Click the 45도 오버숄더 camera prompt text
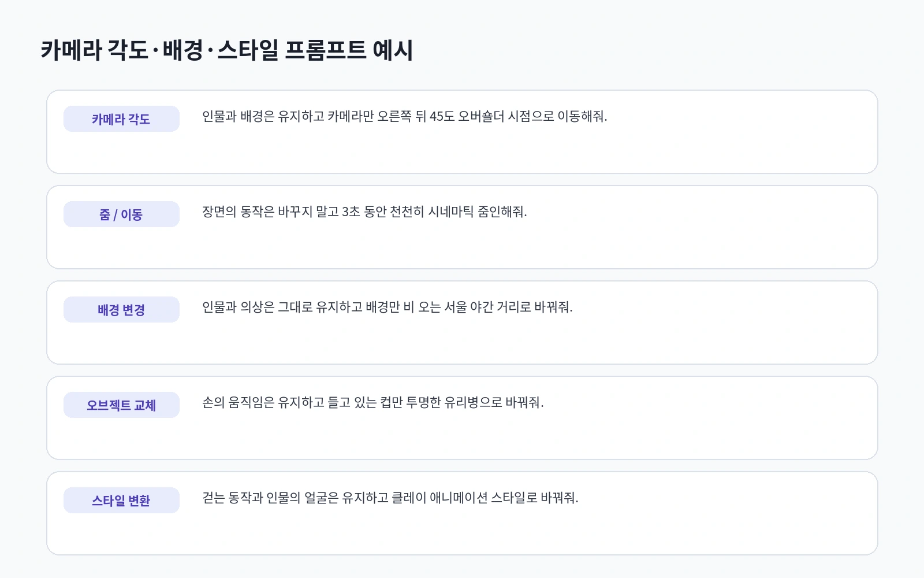This screenshot has width=924, height=578. tap(404, 116)
